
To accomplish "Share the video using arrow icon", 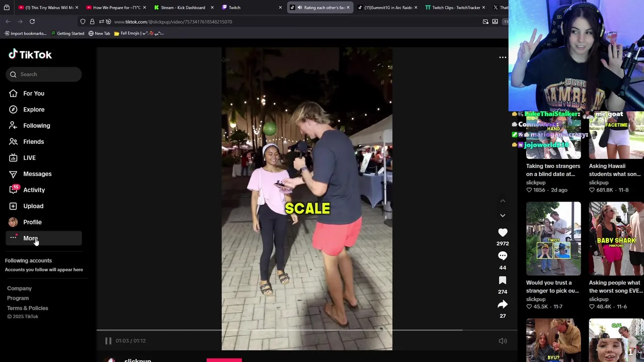I will click(x=503, y=304).
